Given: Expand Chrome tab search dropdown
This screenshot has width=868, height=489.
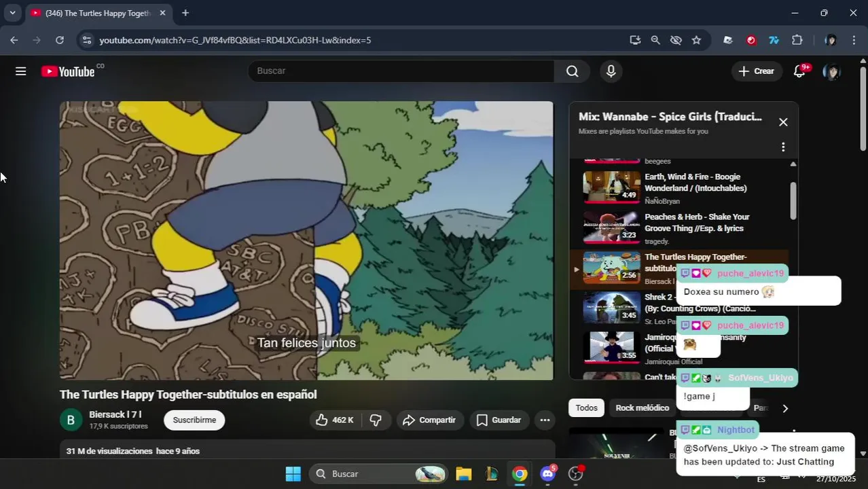Looking at the screenshot, I should pos(12,13).
